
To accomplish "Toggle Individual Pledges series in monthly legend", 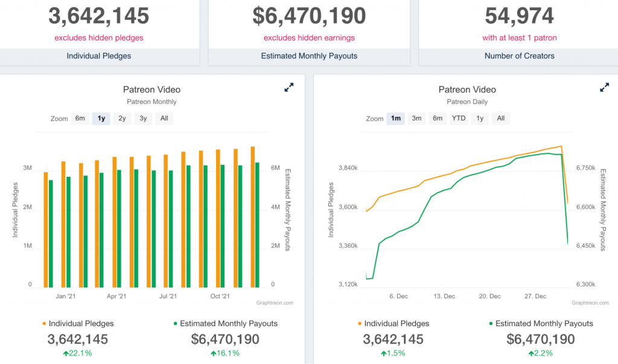I will tap(78, 324).
